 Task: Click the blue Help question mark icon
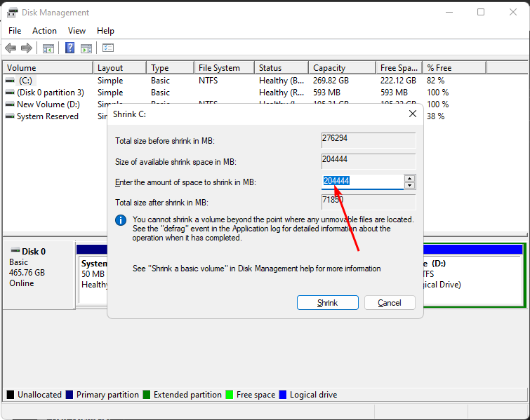69,48
